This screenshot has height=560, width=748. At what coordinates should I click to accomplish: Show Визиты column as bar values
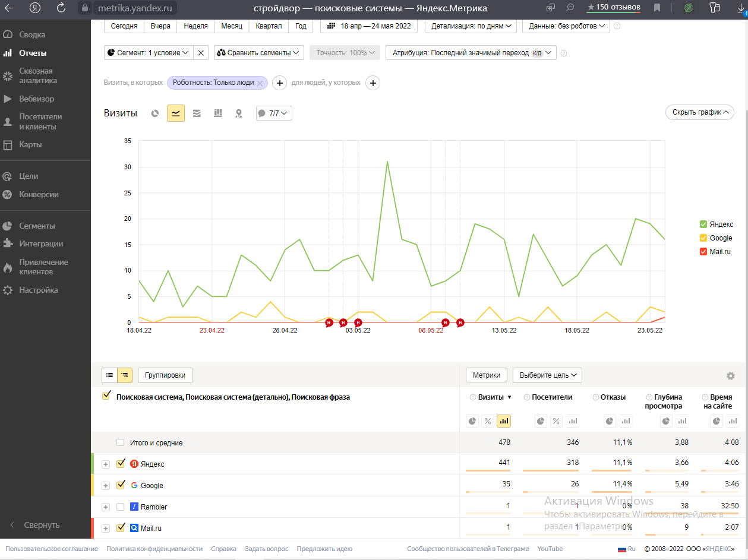click(504, 421)
